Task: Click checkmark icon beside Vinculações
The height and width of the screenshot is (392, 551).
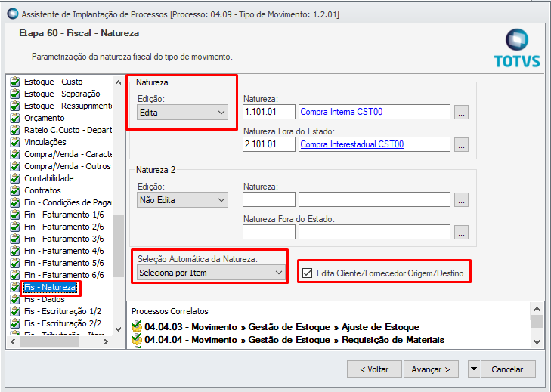Action: [x=15, y=142]
